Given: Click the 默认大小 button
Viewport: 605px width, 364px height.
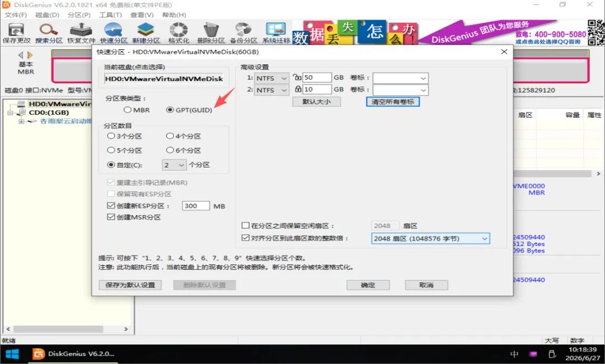Looking at the screenshot, I should 317,102.
